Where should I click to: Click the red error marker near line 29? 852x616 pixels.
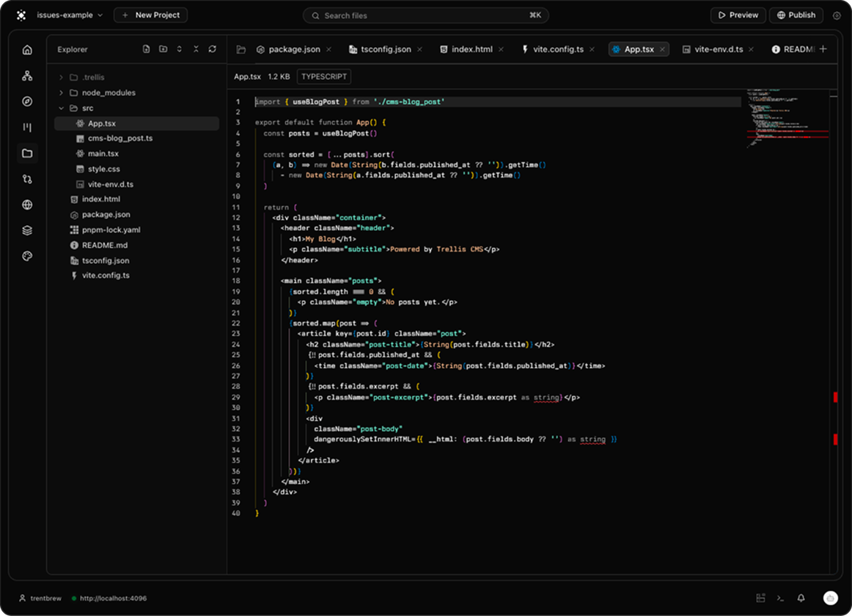[x=835, y=397]
